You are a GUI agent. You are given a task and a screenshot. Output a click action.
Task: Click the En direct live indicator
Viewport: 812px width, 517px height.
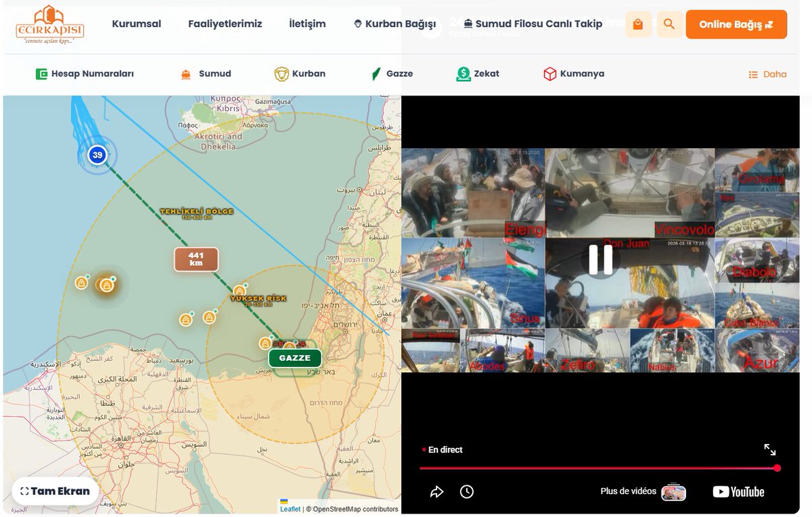tap(443, 449)
